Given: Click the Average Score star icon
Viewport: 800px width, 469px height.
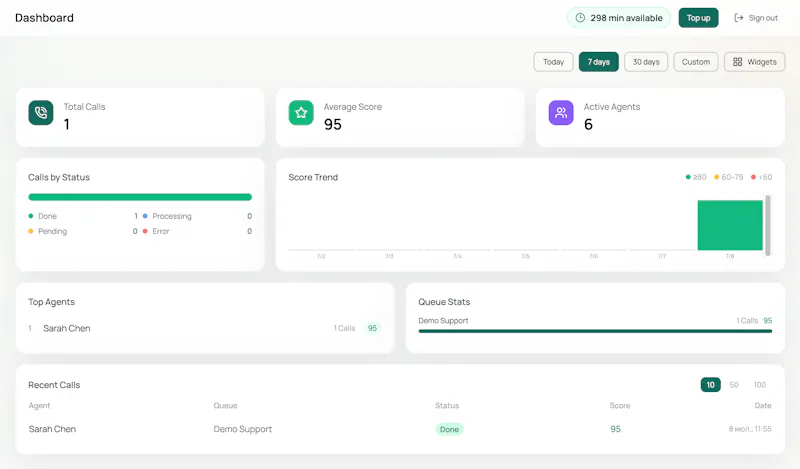Looking at the screenshot, I should pos(301,113).
